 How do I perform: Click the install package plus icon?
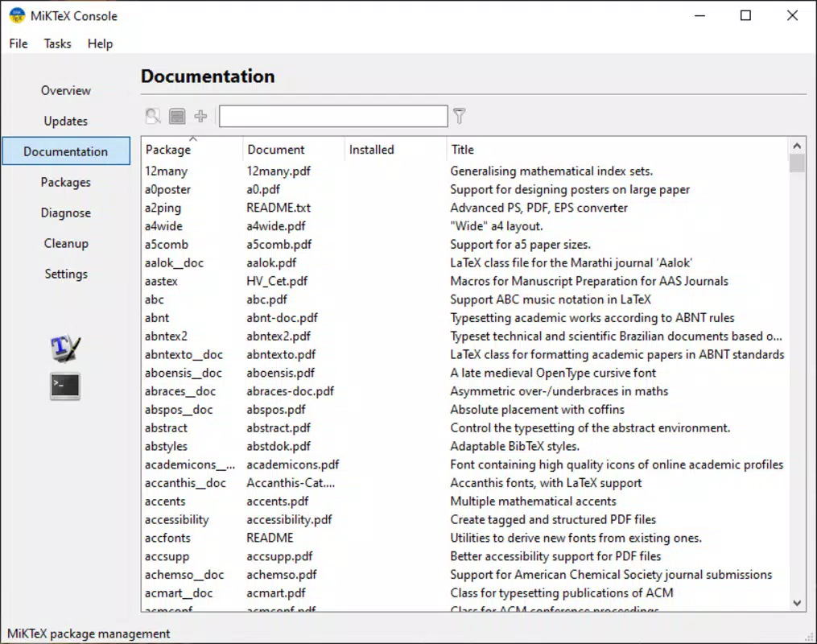(x=200, y=116)
